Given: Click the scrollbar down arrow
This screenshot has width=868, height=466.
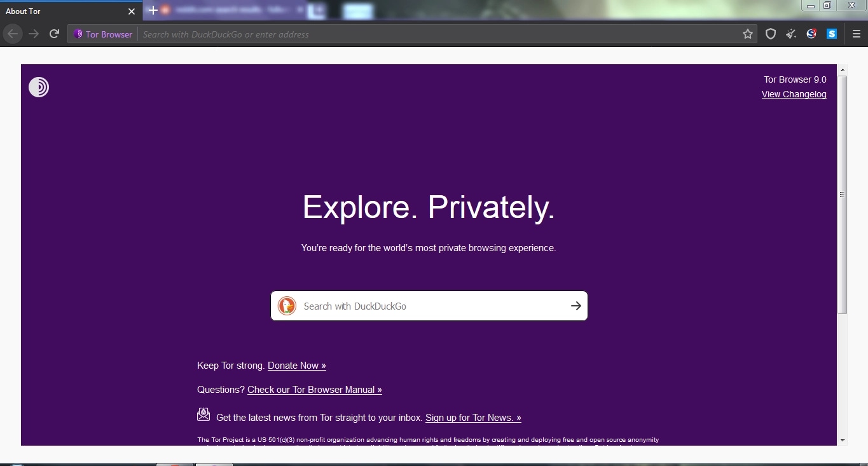Looking at the screenshot, I should pos(843,440).
